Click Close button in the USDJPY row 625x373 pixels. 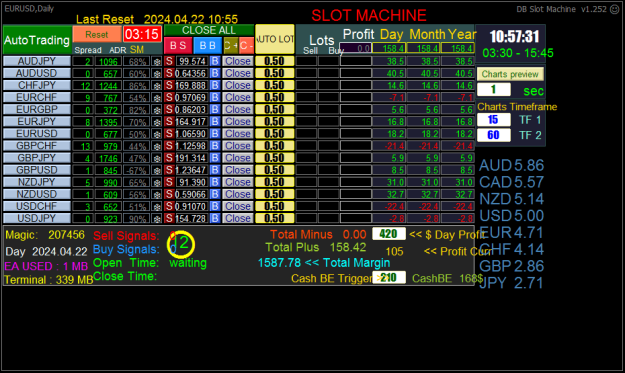pos(238,218)
